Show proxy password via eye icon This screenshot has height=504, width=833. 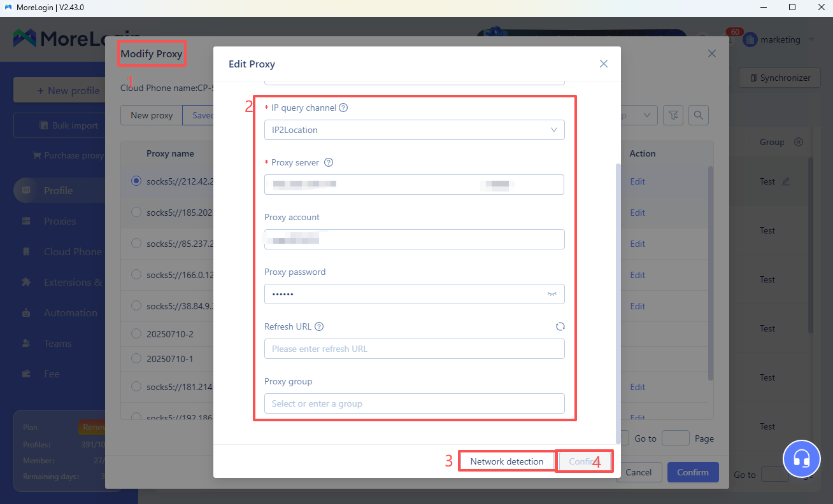[x=552, y=294]
